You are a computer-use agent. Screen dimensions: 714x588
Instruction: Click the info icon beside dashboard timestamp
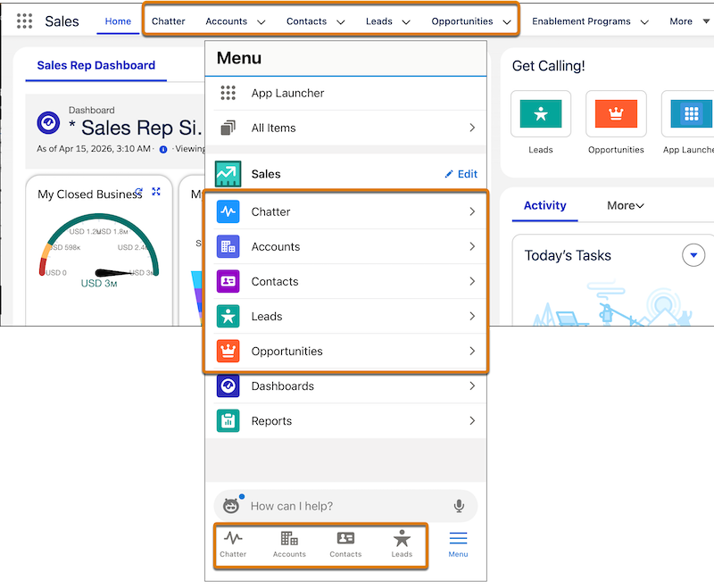(163, 149)
